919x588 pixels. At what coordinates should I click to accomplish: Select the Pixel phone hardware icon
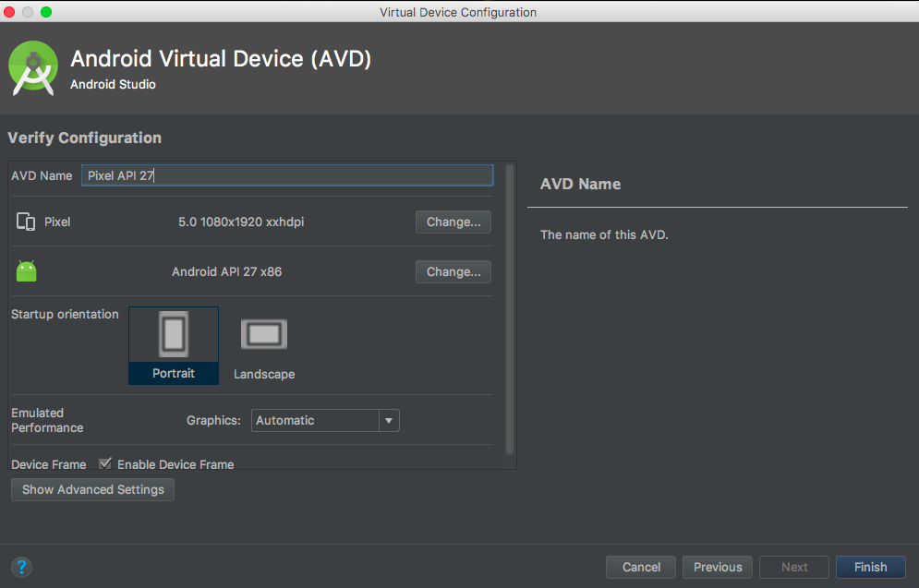(26, 222)
